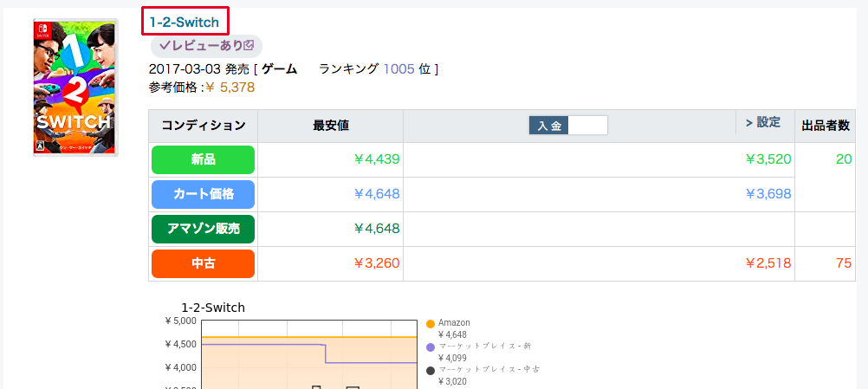Click the 中古 deposit amount ¥2,518
868x389 pixels.
(x=768, y=263)
